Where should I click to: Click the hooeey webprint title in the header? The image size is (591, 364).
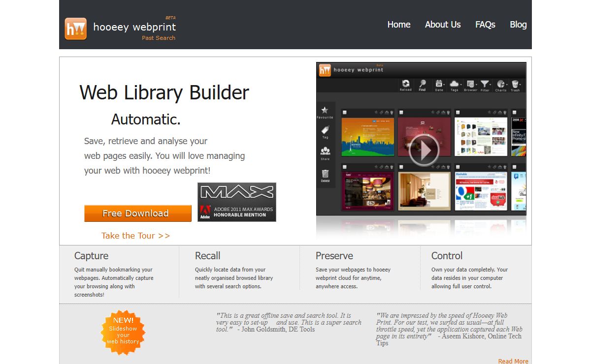134,27
